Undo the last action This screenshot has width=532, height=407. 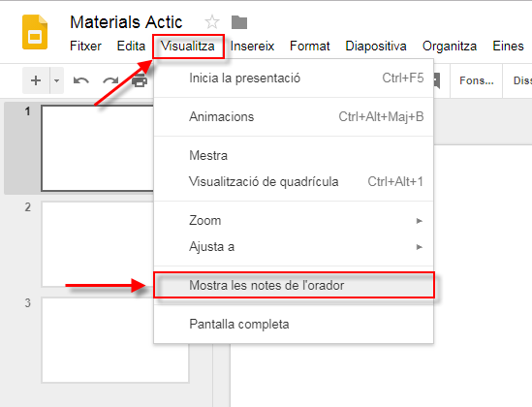[x=81, y=80]
